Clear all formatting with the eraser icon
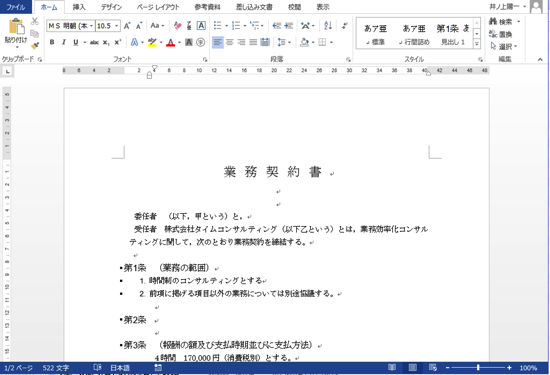Viewport: 550px width, 375px height. 177,26
